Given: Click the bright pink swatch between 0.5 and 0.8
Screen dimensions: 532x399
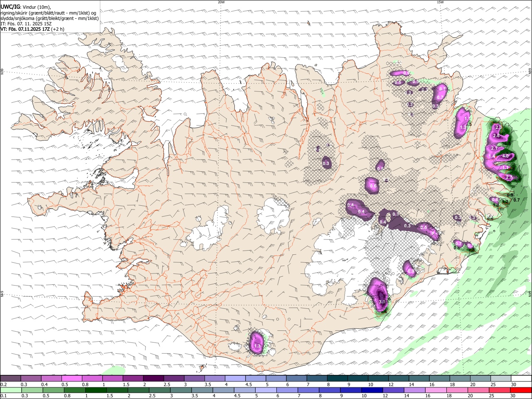Looking at the screenshot, I should coord(72,378).
